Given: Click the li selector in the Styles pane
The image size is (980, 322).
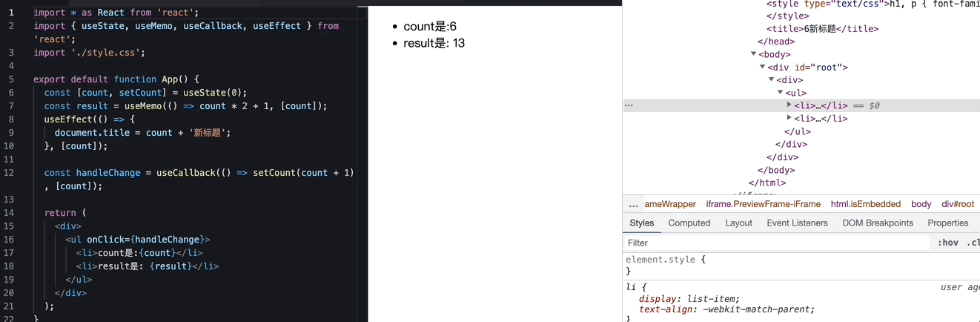Looking at the screenshot, I should coord(631,287).
